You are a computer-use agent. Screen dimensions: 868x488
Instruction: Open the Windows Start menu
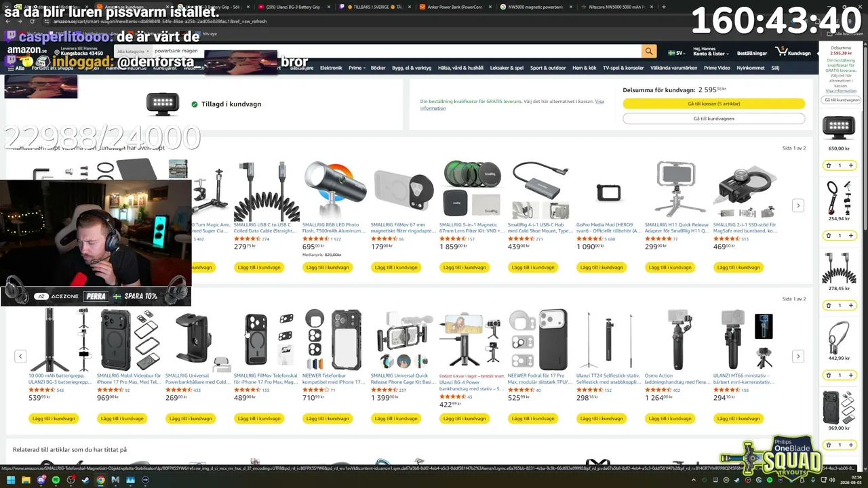[x=10, y=480]
